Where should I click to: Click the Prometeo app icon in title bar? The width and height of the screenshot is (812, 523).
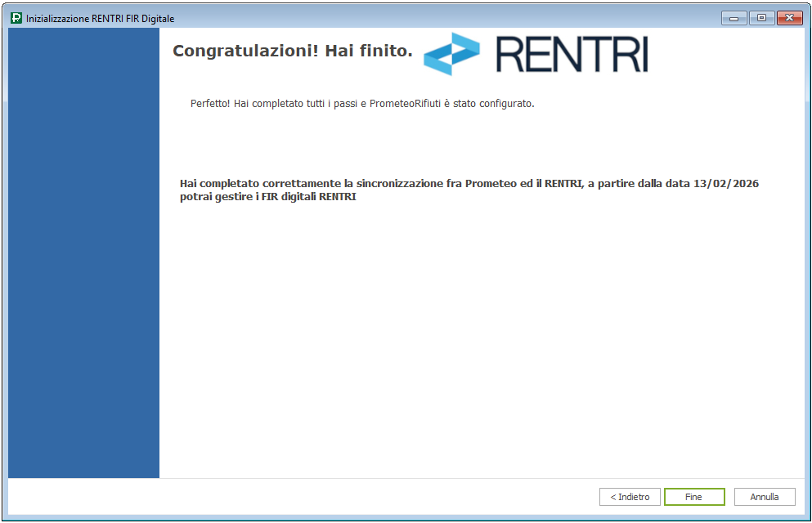point(16,18)
